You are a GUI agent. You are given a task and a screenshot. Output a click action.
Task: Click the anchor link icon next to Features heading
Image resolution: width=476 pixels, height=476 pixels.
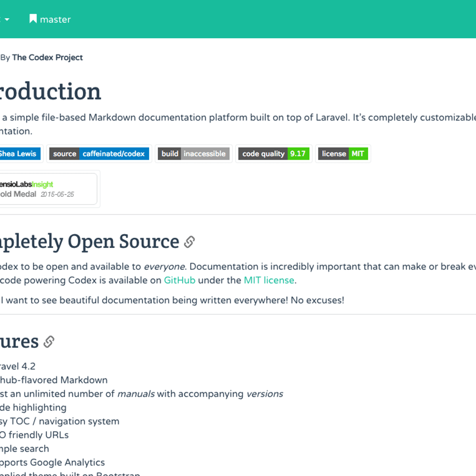pyautogui.click(x=49, y=342)
